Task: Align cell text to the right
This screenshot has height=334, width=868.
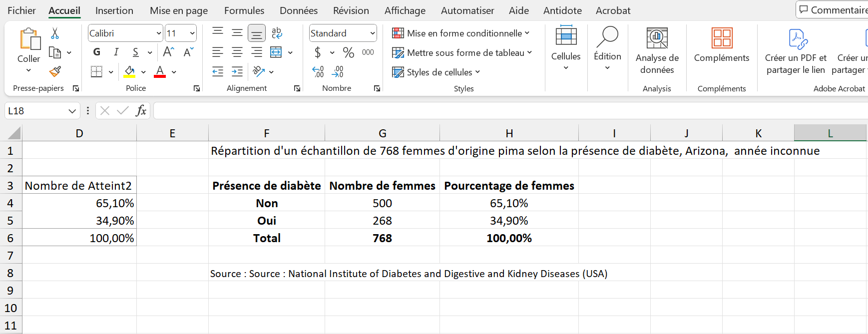Action: [257, 52]
